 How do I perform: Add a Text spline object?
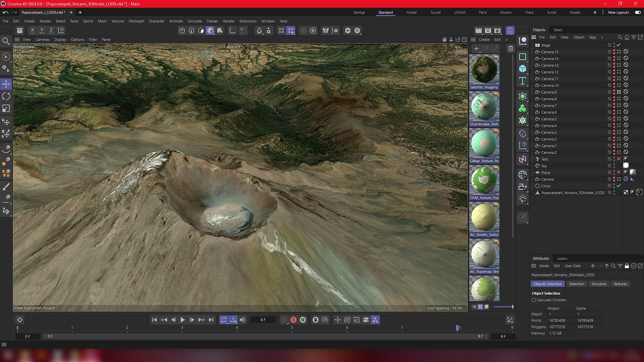(523, 81)
